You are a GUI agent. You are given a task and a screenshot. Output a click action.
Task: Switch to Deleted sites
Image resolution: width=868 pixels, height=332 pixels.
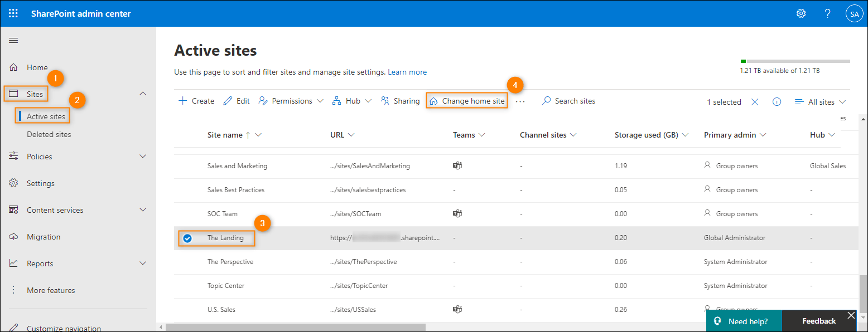(x=50, y=134)
